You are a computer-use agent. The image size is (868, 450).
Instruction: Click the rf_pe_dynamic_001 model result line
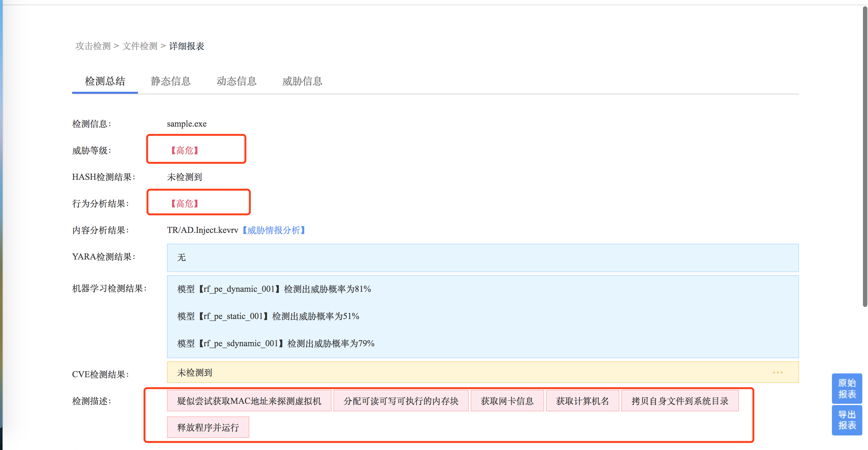tap(274, 289)
